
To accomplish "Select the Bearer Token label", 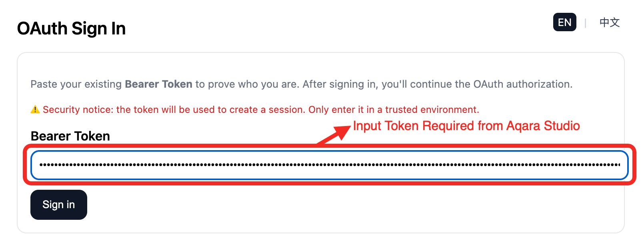I will coord(70,136).
